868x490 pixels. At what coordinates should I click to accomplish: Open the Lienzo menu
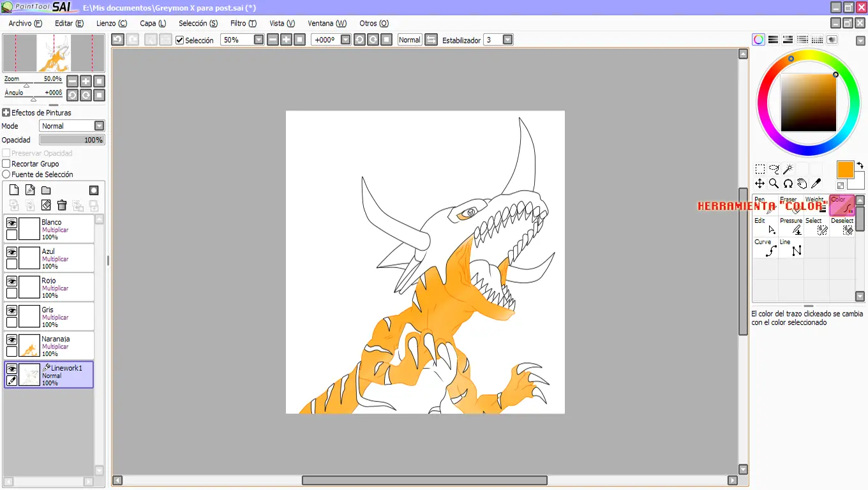click(x=112, y=23)
